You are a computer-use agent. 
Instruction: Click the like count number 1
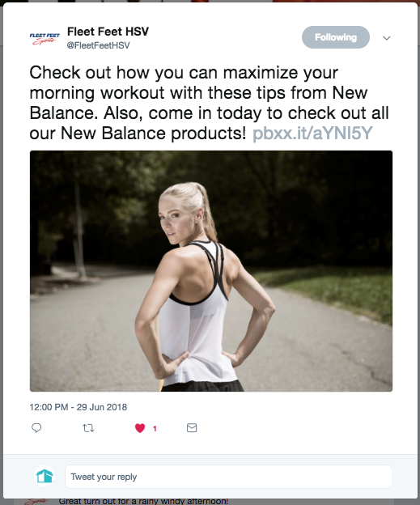point(155,428)
